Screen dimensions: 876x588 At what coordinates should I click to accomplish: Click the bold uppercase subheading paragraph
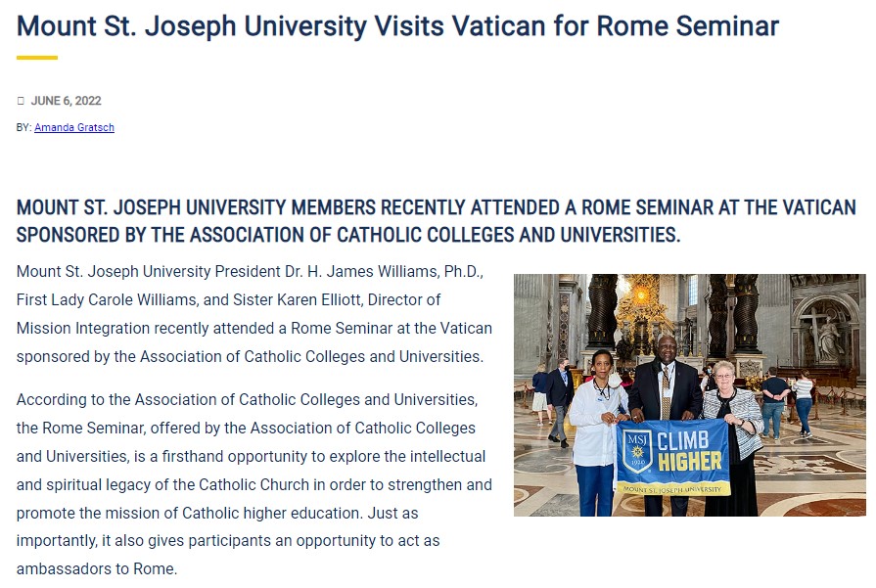[436, 221]
